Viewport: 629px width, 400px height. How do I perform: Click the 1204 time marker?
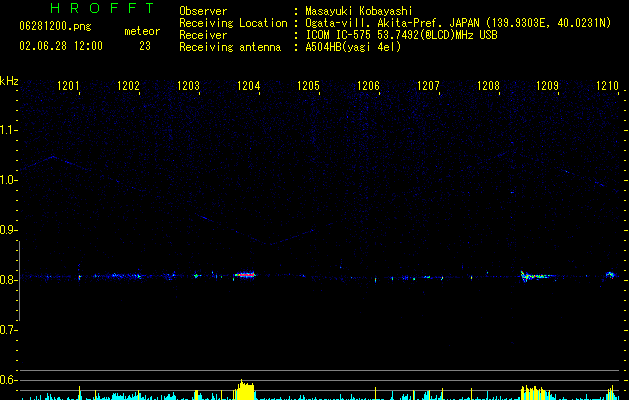tap(249, 86)
